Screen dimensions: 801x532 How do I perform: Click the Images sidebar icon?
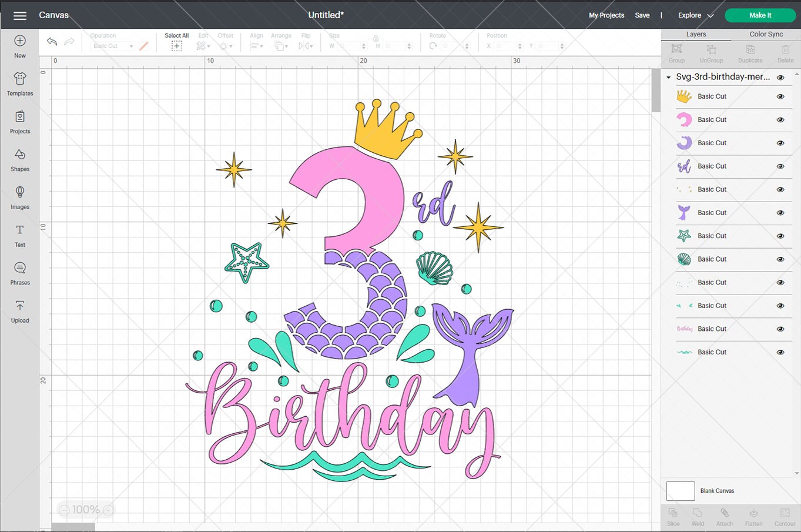19,197
